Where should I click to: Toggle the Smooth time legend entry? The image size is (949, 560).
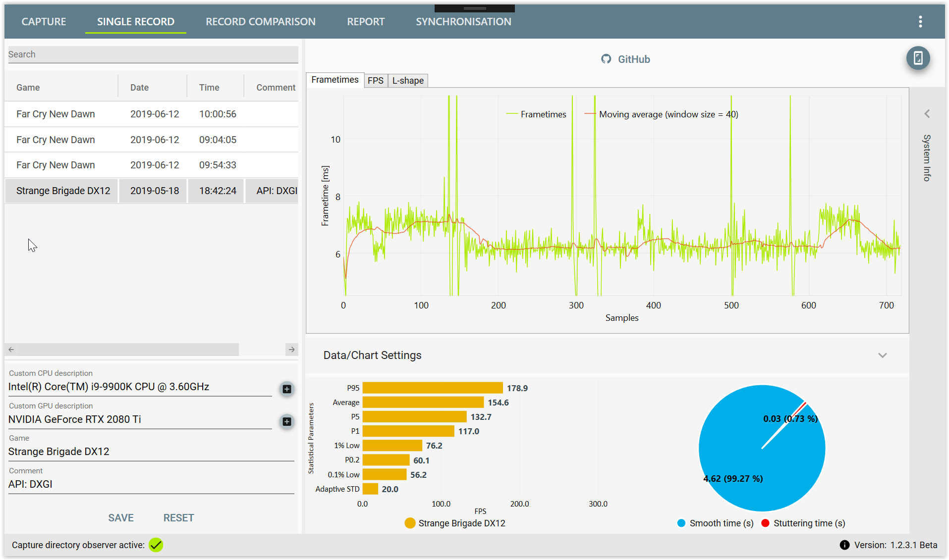pyautogui.click(x=715, y=523)
